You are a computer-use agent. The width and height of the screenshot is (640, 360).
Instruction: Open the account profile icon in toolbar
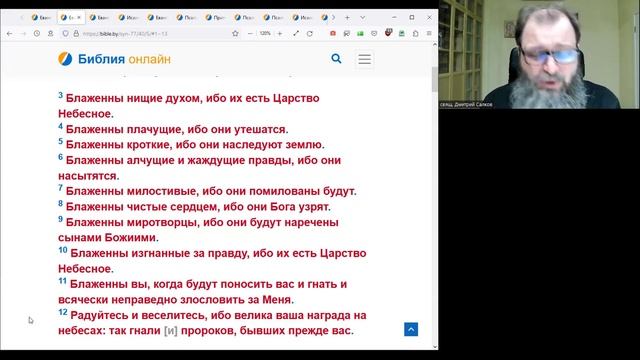point(50,33)
